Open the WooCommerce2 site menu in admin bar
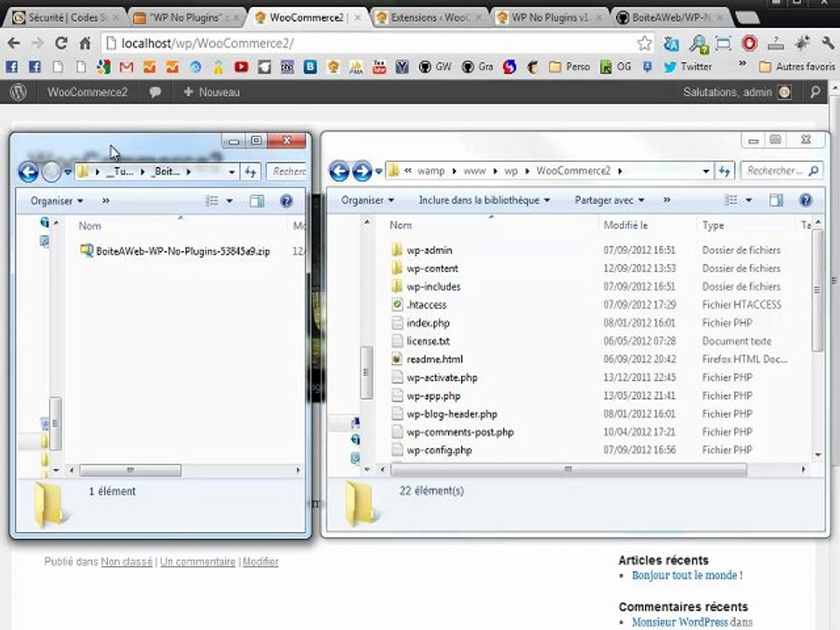 pyautogui.click(x=87, y=92)
